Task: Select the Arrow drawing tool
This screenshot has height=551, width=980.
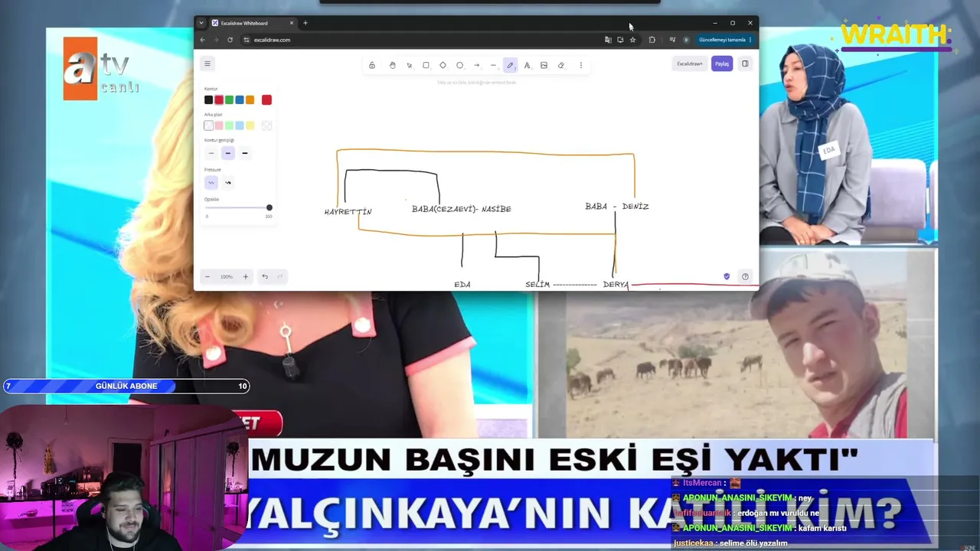Action: click(x=476, y=65)
